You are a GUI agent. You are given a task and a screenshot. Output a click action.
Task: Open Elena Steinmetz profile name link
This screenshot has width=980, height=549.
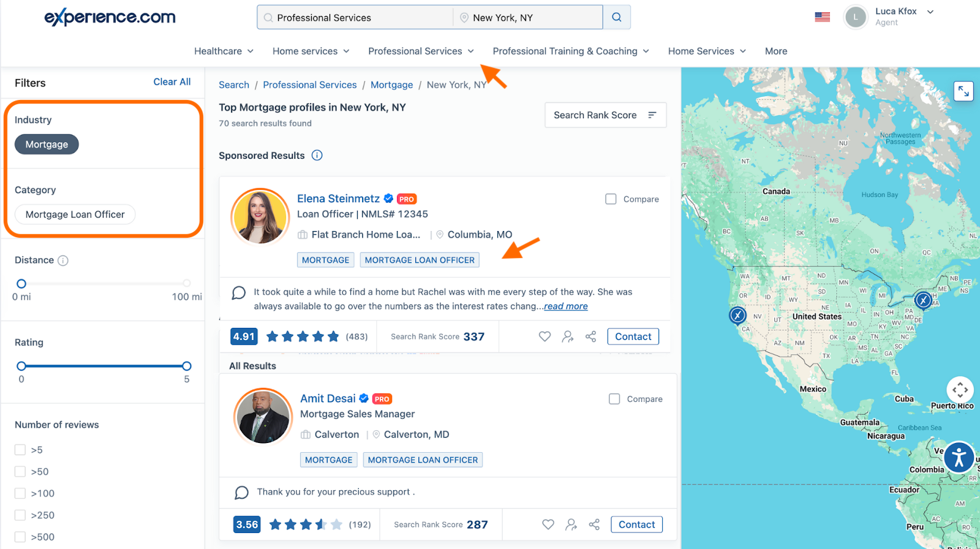(338, 199)
